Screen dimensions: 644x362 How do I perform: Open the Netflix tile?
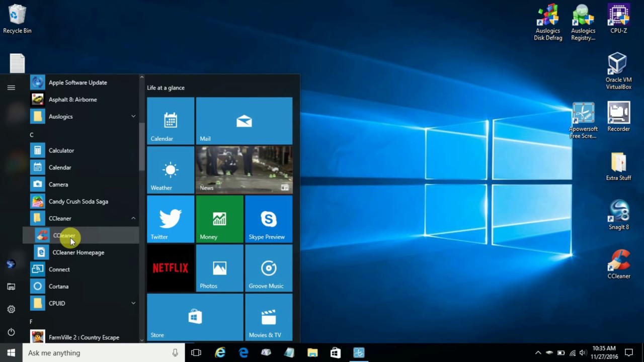(x=171, y=268)
